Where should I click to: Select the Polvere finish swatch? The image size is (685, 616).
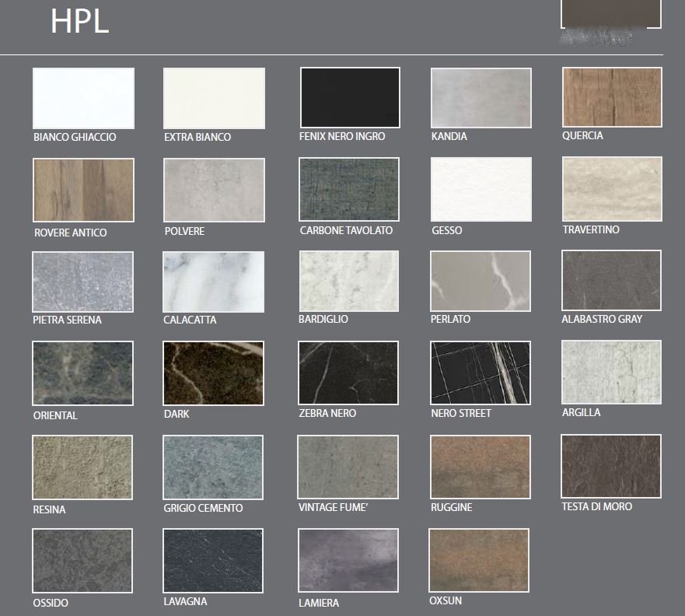tap(214, 190)
